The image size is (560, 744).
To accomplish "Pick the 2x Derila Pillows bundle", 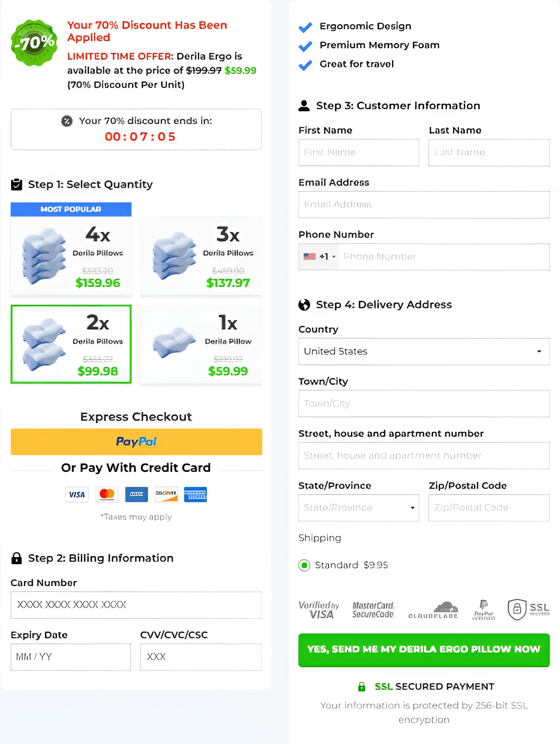I will click(71, 345).
